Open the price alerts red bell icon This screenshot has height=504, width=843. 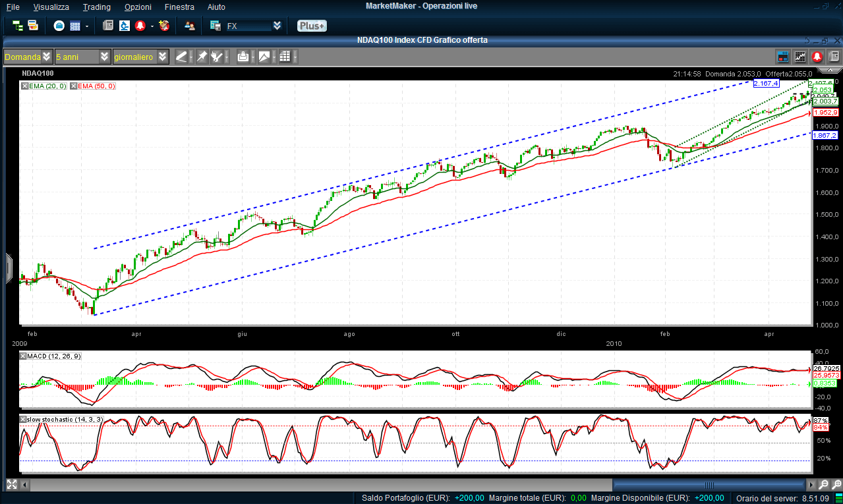[x=140, y=26]
